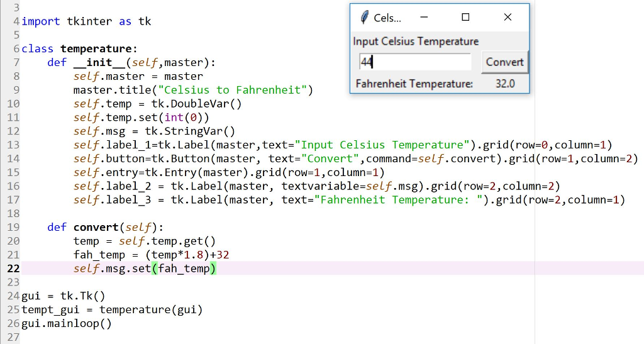Click line number 22 in the gutter

[13, 269]
